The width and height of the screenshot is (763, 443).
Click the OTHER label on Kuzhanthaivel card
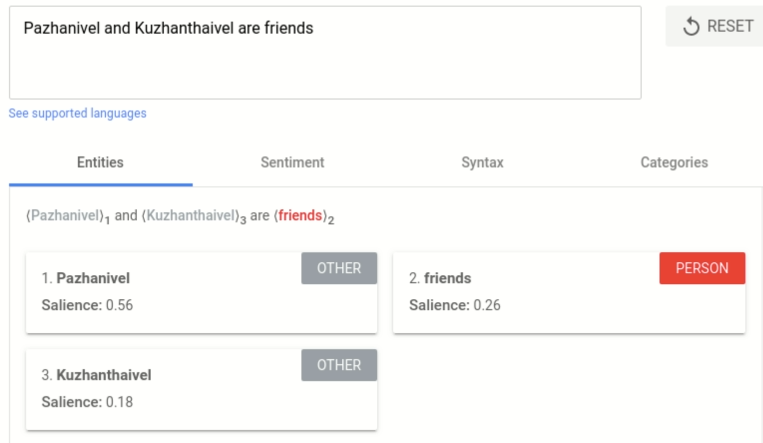pyautogui.click(x=339, y=365)
